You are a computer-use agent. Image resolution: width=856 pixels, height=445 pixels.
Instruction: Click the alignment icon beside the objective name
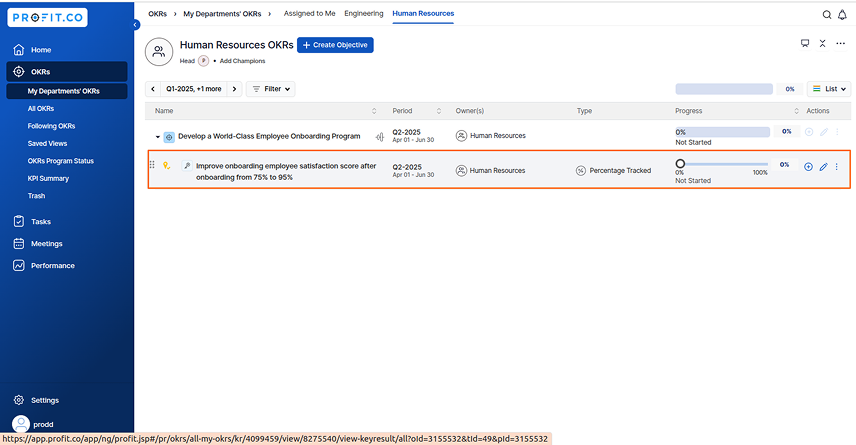pyautogui.click(x=380, y=137)
